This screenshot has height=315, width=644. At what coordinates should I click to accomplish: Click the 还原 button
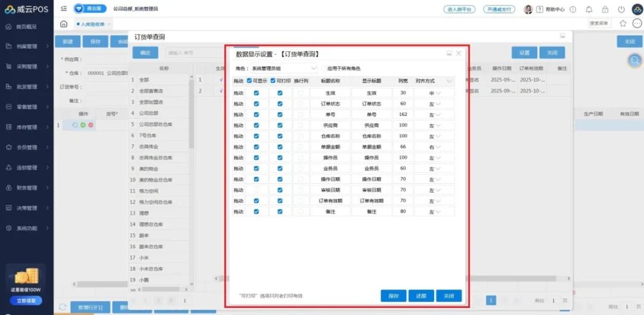click(x=421, y=296)
